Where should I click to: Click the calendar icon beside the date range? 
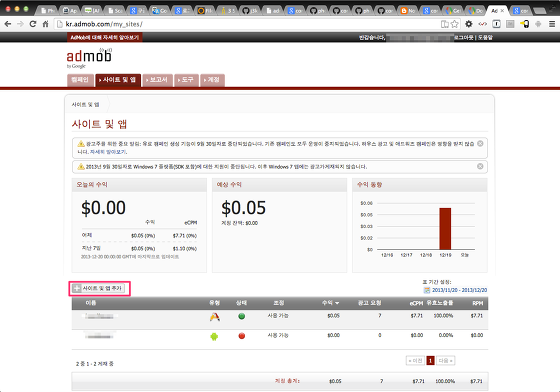pos(426,290)
